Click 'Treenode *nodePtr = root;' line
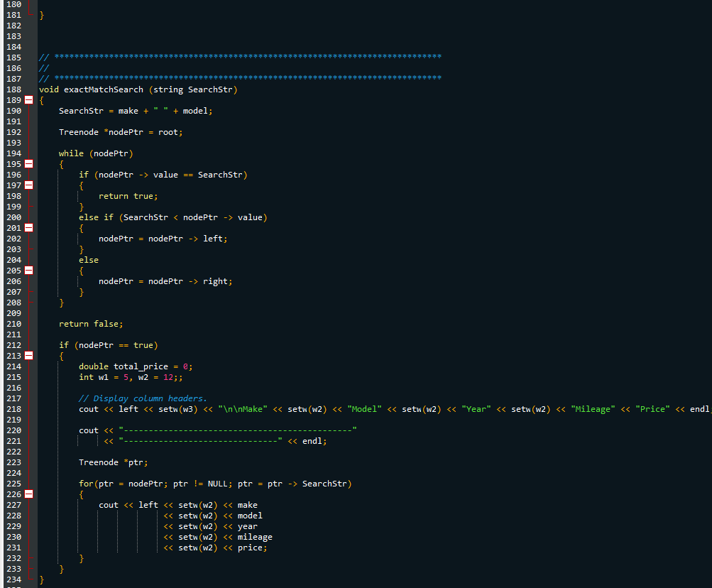Image resolution: width=712 pixels, height=588 pixels. tap(121, 132)
